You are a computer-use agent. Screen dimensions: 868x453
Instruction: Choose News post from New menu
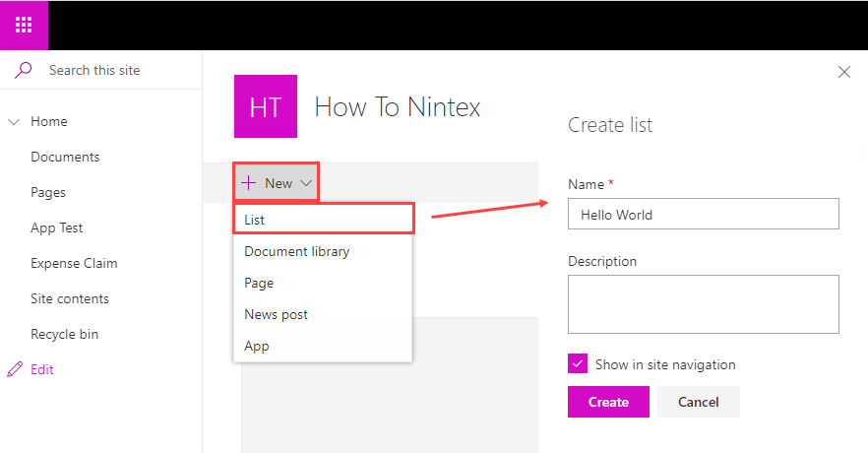click(323, 314)
